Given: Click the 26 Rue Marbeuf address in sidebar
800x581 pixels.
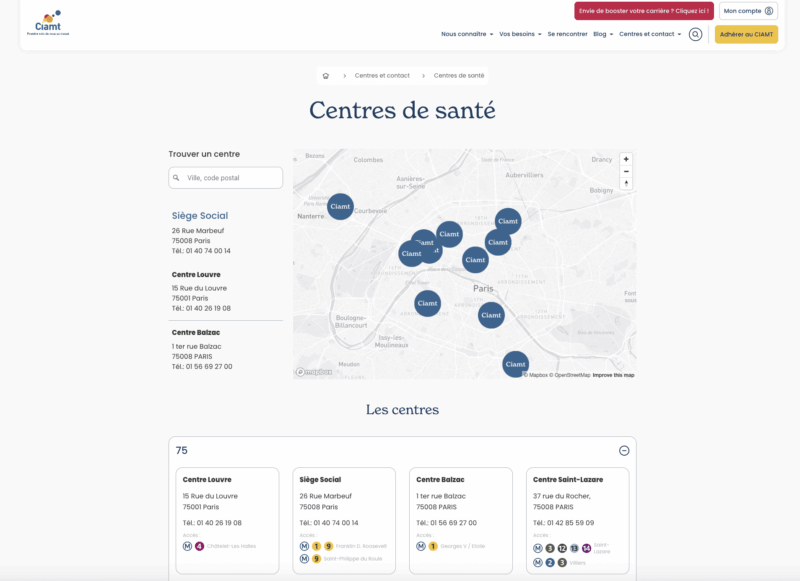Looking at the screenshot, I should (x=198, y=231).
